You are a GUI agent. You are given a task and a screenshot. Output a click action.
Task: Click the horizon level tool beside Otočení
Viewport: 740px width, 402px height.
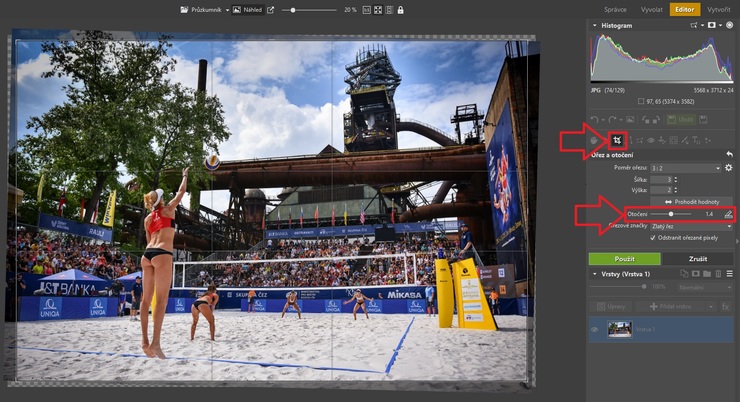pos(729,214)
